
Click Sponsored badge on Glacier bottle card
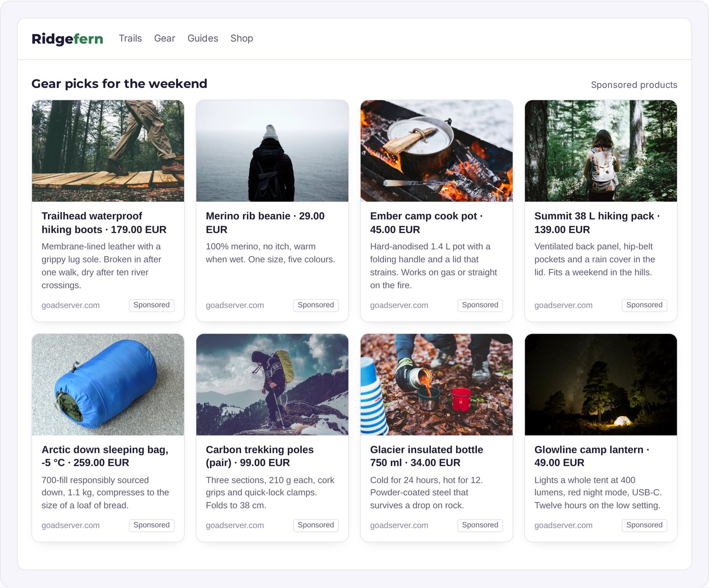[480, 525]
